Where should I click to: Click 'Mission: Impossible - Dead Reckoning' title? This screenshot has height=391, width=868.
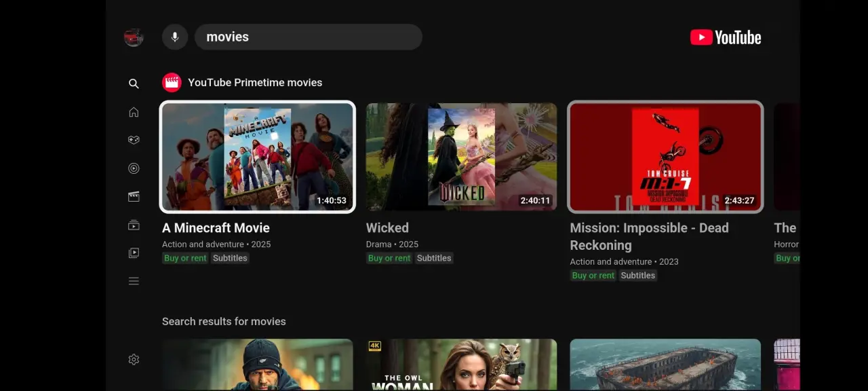click(x=649, y=236)
